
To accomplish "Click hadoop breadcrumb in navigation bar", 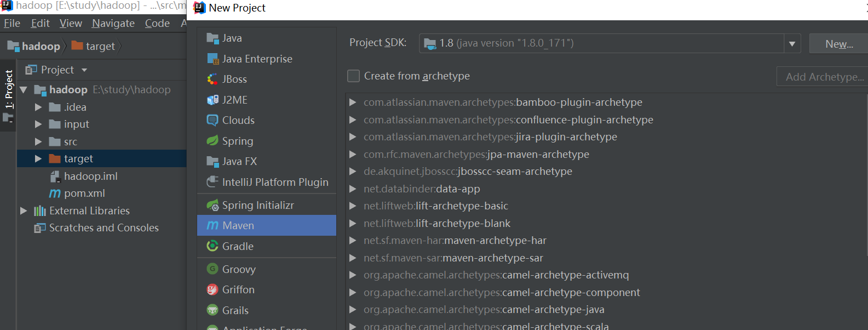I will 34,46.
